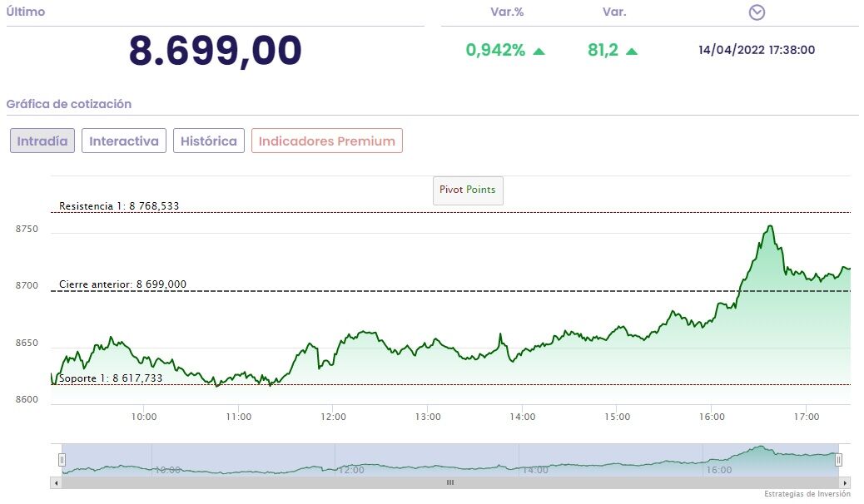
Task: Click the clock icon above the date
Action: coord(757,12)
